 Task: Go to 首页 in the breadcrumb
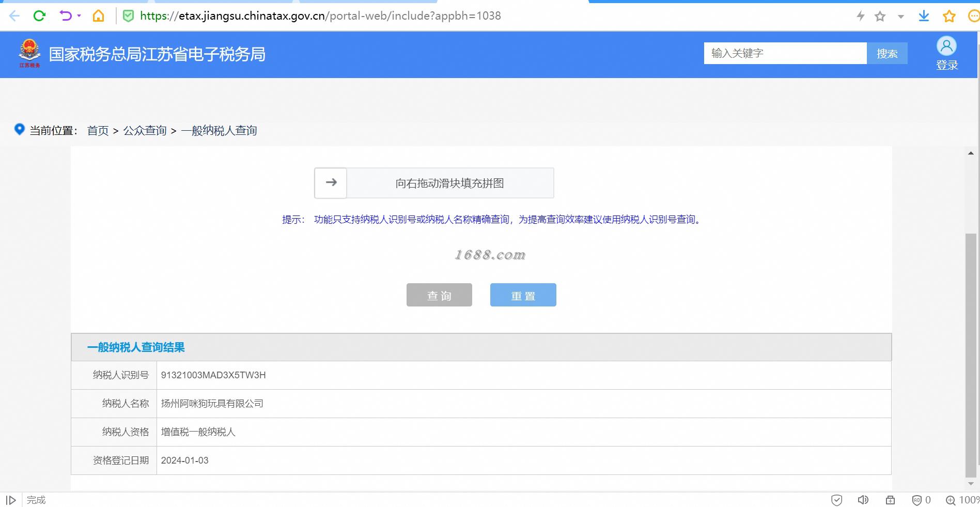pyautogui.click(x=98, y=131)
